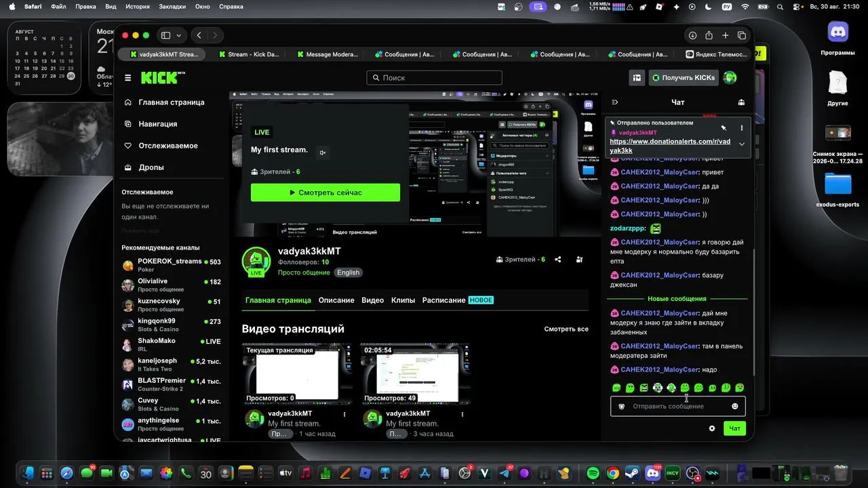Open Telegram from the Dock
The height and width of the screenshot is (488, 868).
point(505,473)
